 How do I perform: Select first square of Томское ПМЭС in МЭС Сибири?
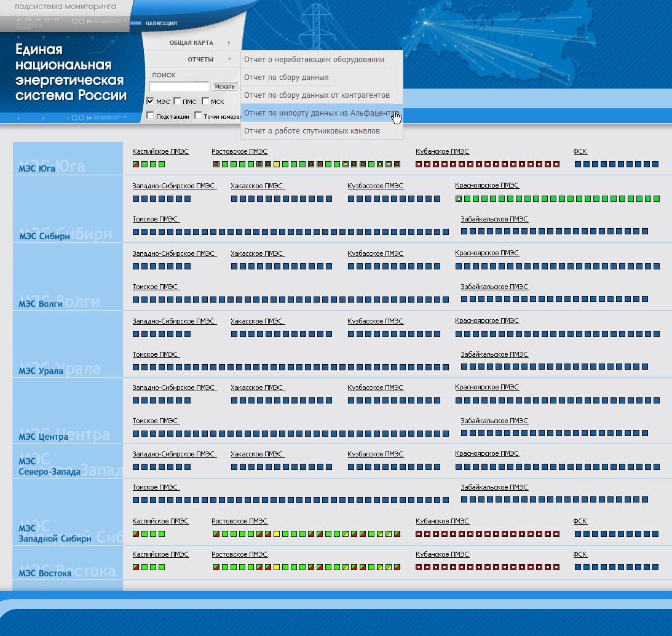pos(136,232)
